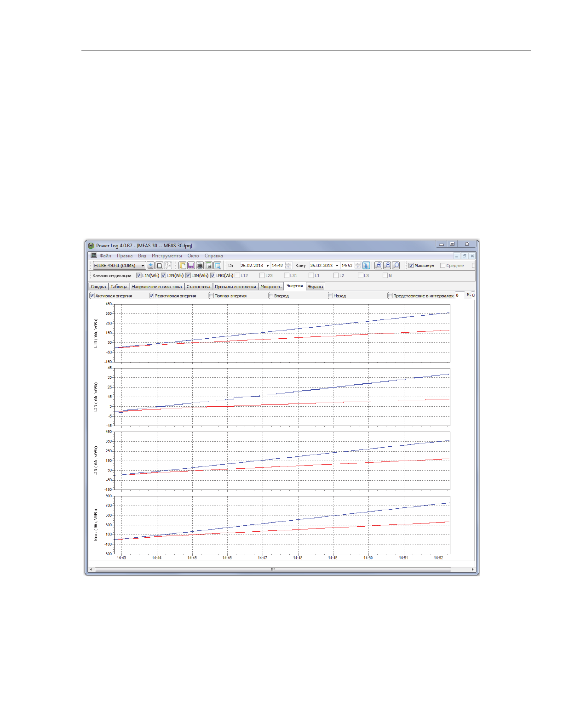
Task: Open the FLUKE 430-II (COM5) device dropdown
Action: (x=143, y=266)
